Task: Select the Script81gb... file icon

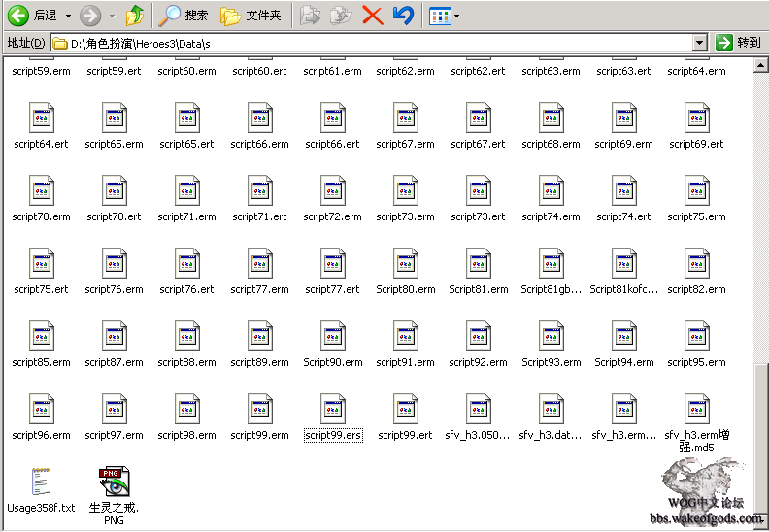Action: click(x=551, y=263)
